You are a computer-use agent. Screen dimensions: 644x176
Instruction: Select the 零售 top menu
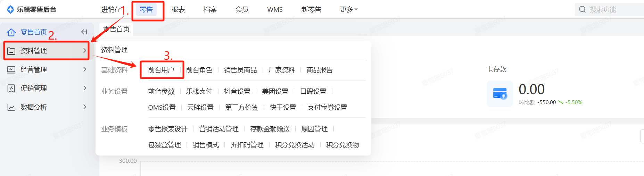(146, 9)
